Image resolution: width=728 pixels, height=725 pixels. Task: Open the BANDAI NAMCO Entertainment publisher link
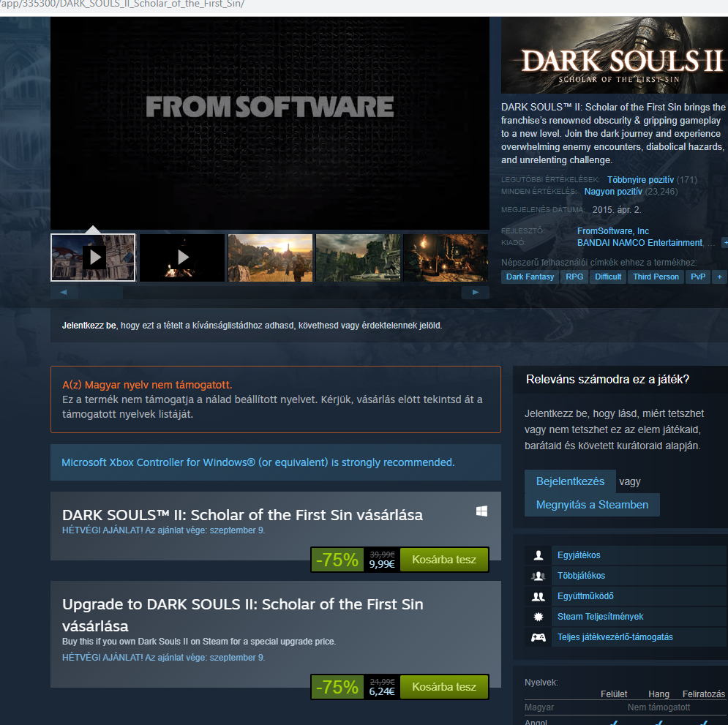coord(639,243)
